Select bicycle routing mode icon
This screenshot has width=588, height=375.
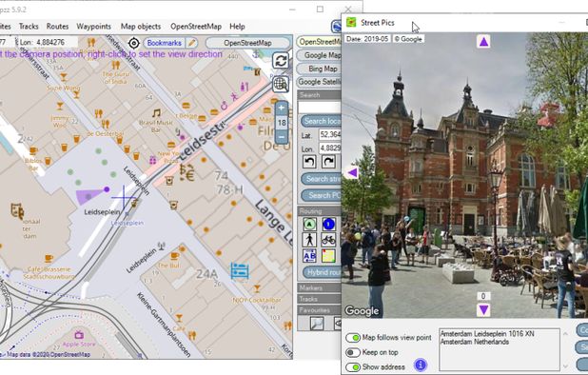pyautogui.click(x=328, y=240)
